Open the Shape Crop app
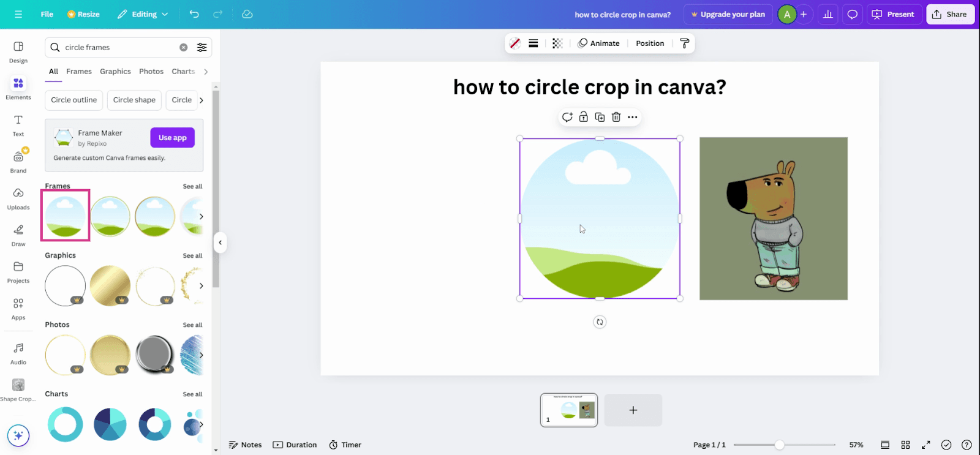 tap(18, 390)
